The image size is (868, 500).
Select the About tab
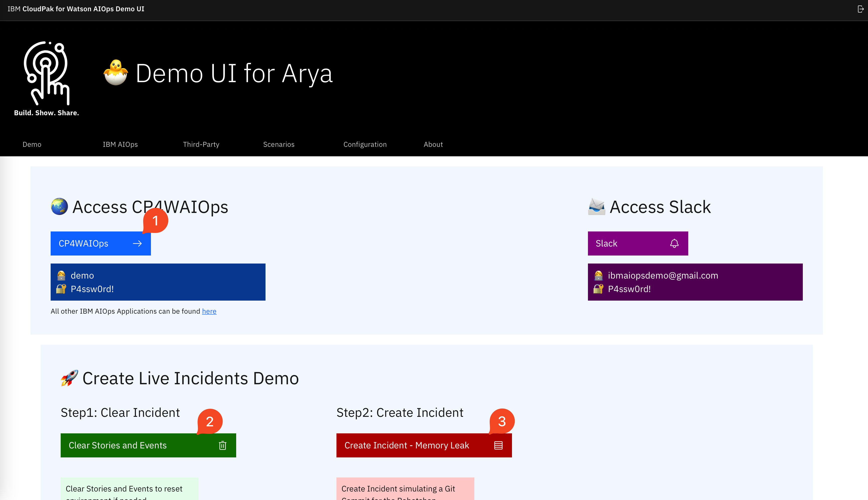pyautogui.click(x=433, y=145)
